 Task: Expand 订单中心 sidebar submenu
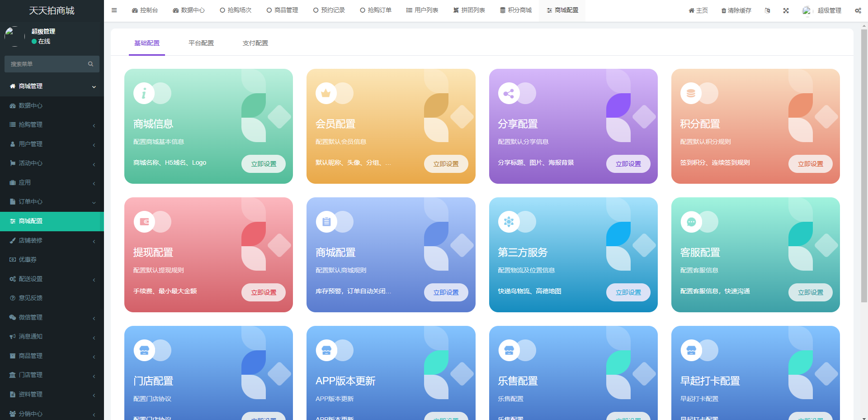coord(52,201)
